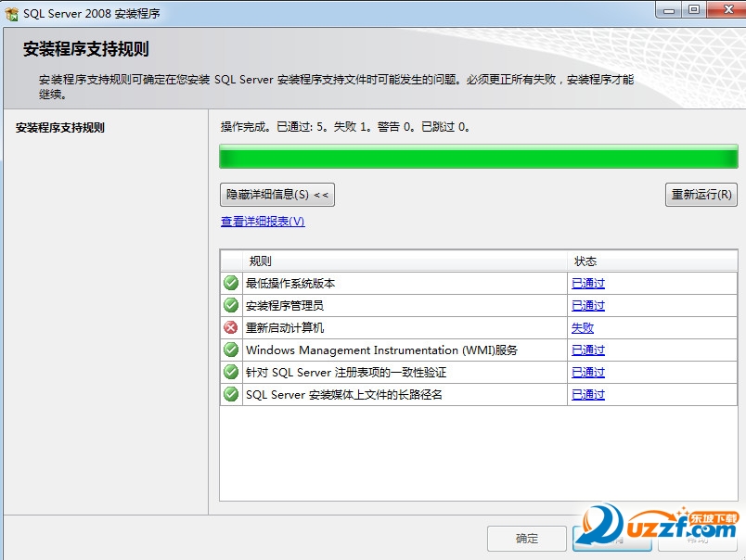Click the 确定 button

pos(527,539)
